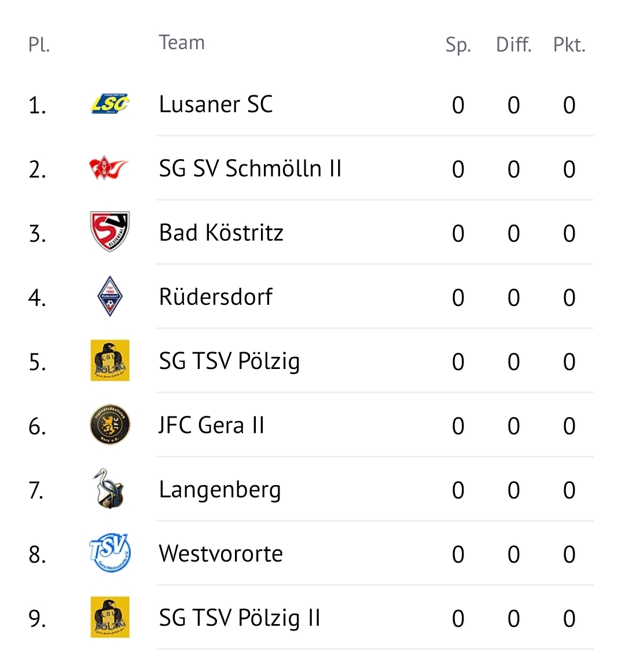Open the SG TSV Pölzig yellow badge
Image resolution: width=625 pixels, height=672 pixels.
[110, 360]
